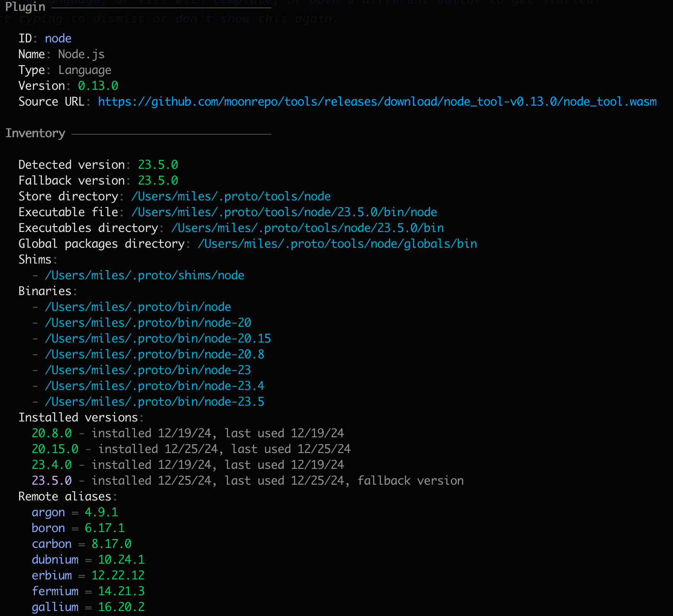Image resolution: width=673 pixels, height=616 pixels.
Task: Click the plugin version 0.13.0
Action: click(98, 86)
